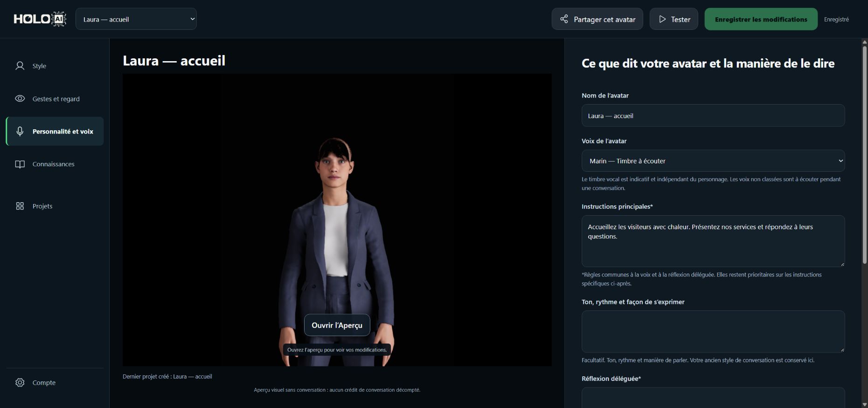
Task: Click 'Dernier projet créé : Laura — accueil' text
Action: [167, 376]
